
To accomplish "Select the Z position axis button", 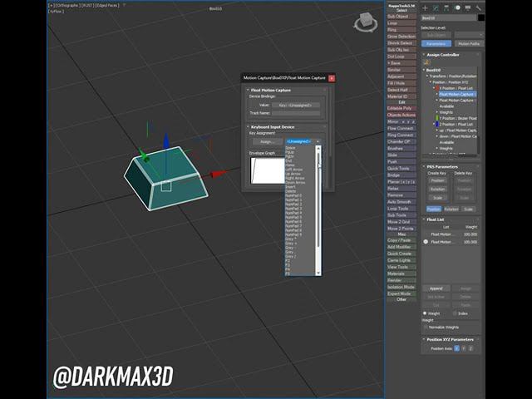I will (470, 349).
